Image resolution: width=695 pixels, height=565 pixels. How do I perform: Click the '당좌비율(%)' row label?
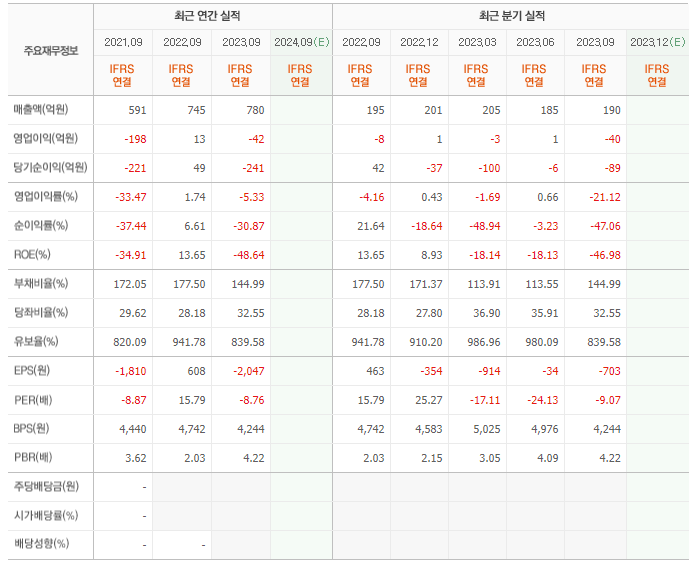pos(41,312)
